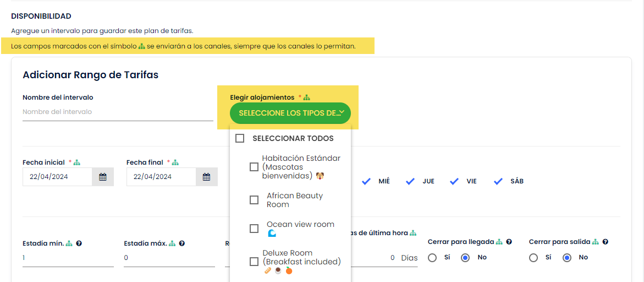Viewport: 644px width, 282px height.
Task: Click help icon beside Cerrar para llegada
Action: pyautogui.click(x=509, y=242)
